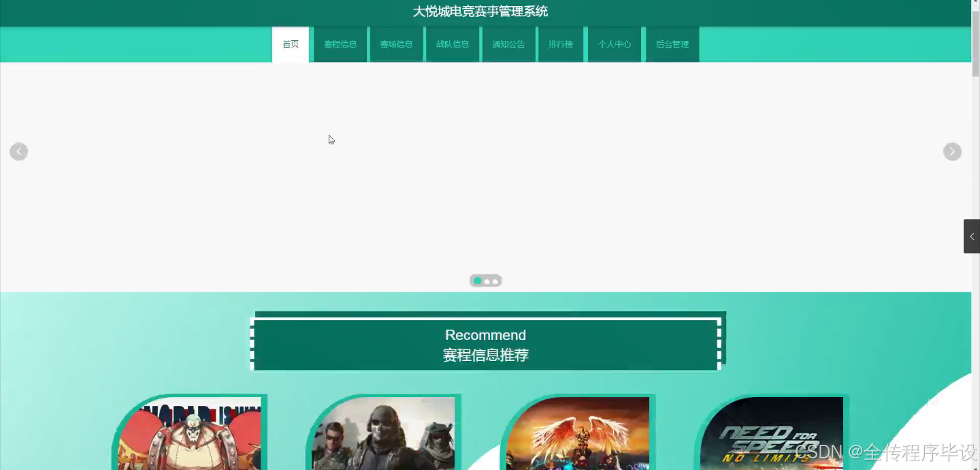Open the 通知公告 page
The height and width of the screenshot is (470, 980).
[508, 44]
